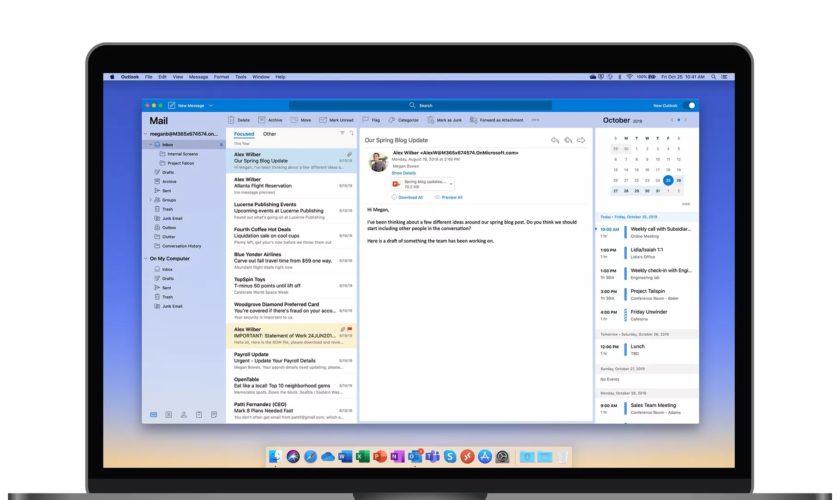840x500 pixels.
Task: Click the Reply All arrows icon
Action: tap(568, 140)
